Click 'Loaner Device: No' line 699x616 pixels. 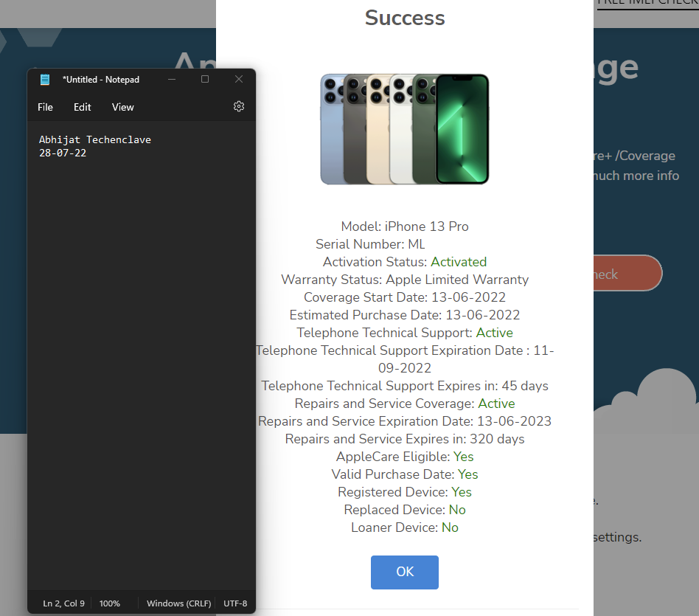coord(405,527)
